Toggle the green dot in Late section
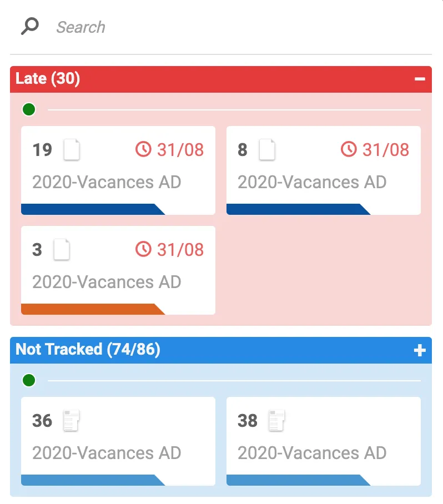Screen dimensions: 443x504 tap(29, 109)
